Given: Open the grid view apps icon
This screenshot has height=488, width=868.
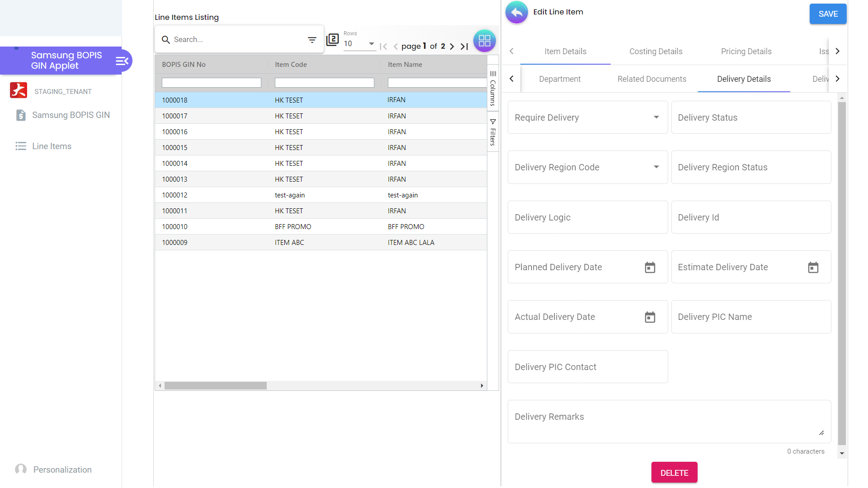Looking at the screenshot, I should tap(484, 41).
